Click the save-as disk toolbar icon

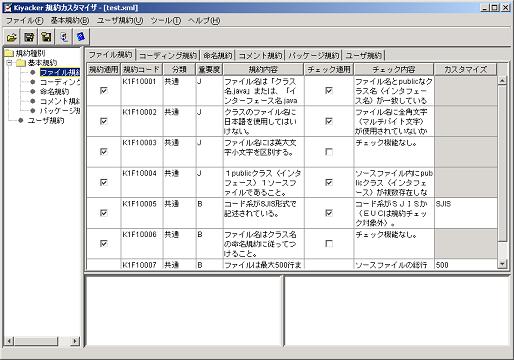[x=46, y=37]
